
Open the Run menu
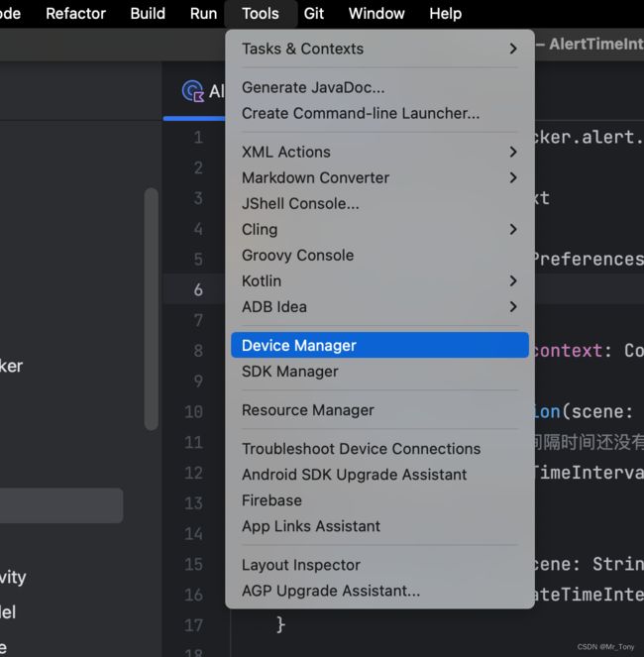pos(204,14)
